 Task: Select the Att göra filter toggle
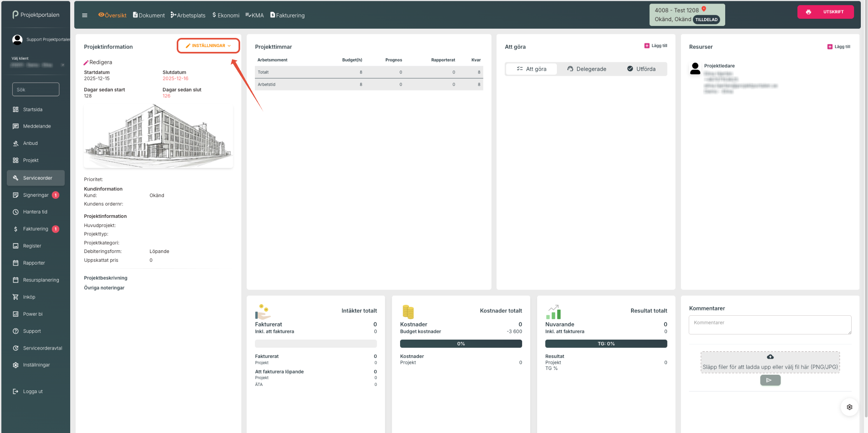pyautogui.click(x=531, y=69)
